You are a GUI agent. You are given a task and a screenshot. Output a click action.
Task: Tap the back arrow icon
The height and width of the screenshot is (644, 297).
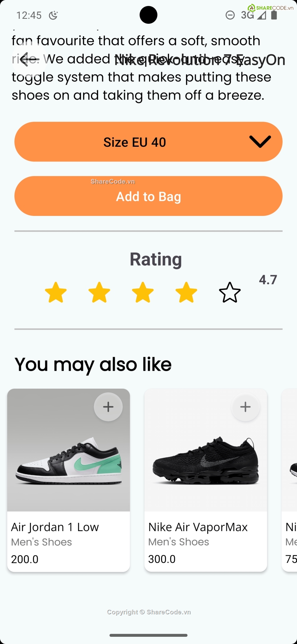point(29,59)
